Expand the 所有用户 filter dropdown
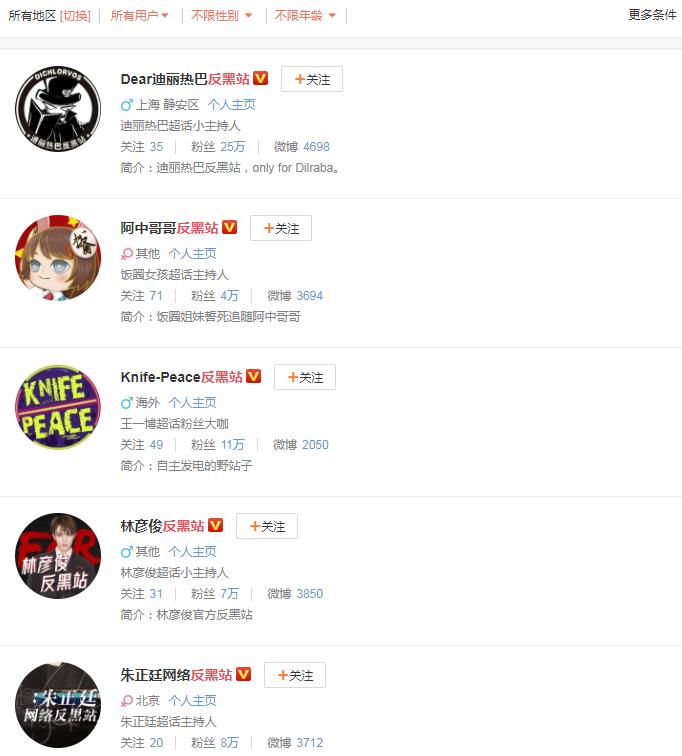Viewport: 682px width, 756px height. (140, 15)
